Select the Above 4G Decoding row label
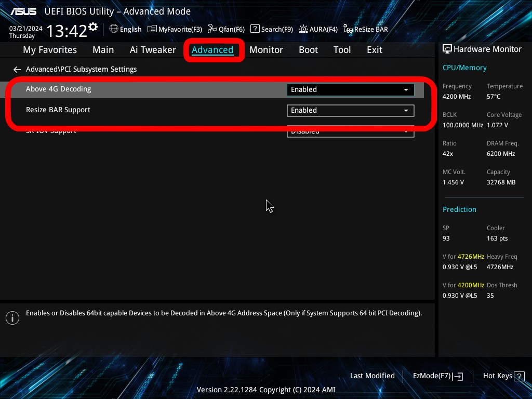Viewport: 532px width, 399px height. [58, 89]
